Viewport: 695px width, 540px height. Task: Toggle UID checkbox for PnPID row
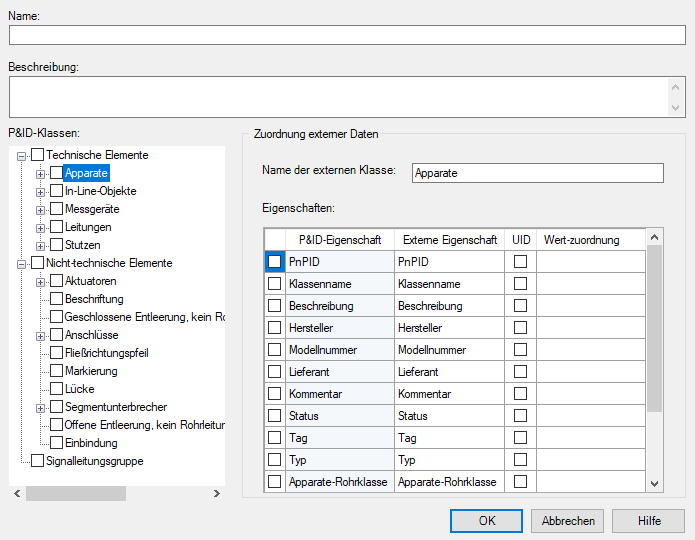(520, 262)
